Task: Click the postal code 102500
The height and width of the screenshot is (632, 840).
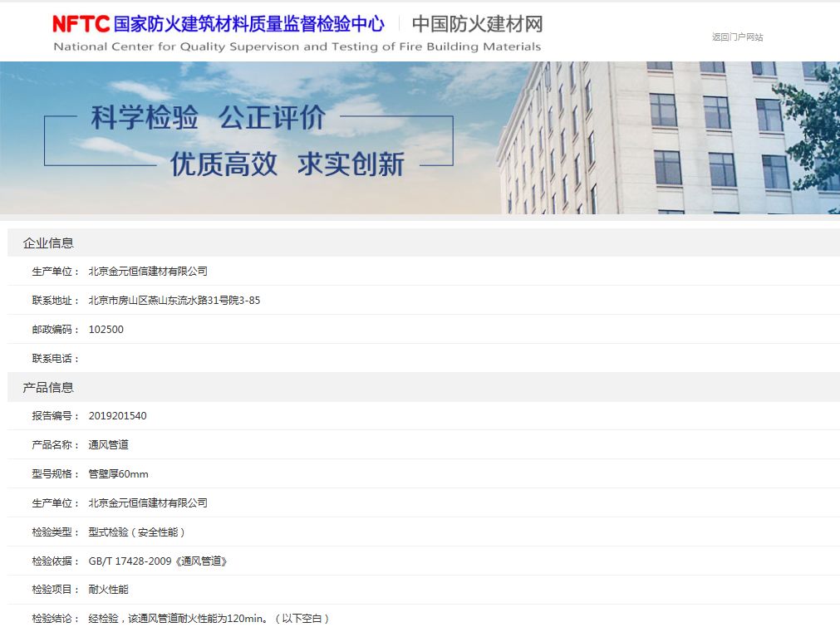Action: (106, 330)
